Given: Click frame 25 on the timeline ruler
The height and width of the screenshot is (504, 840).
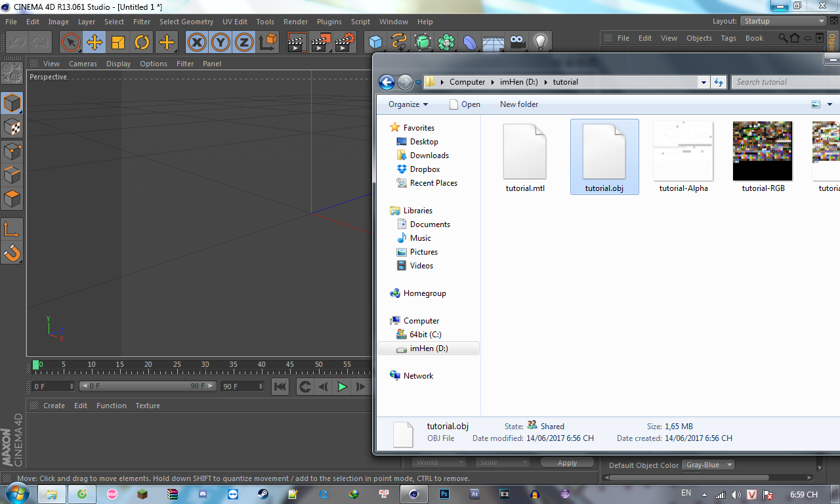Looking at the screenshot, I should point(177,365).
